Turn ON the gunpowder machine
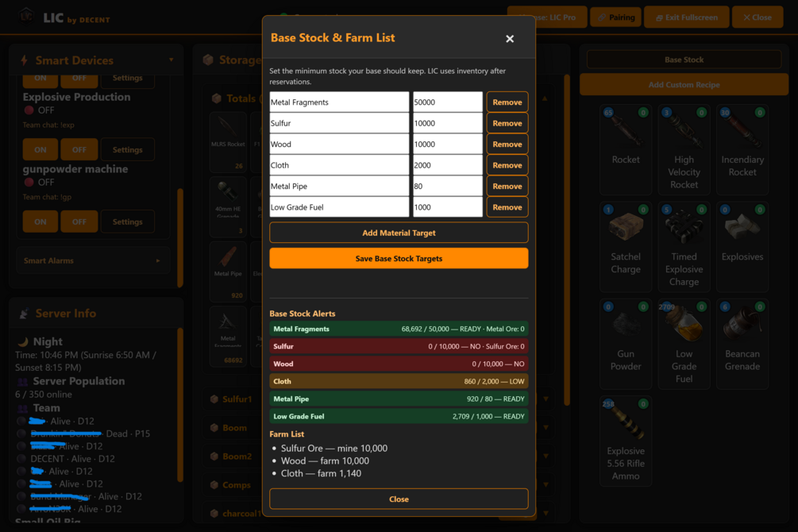The width and height of the screenshot is (798, 532). 40,222
